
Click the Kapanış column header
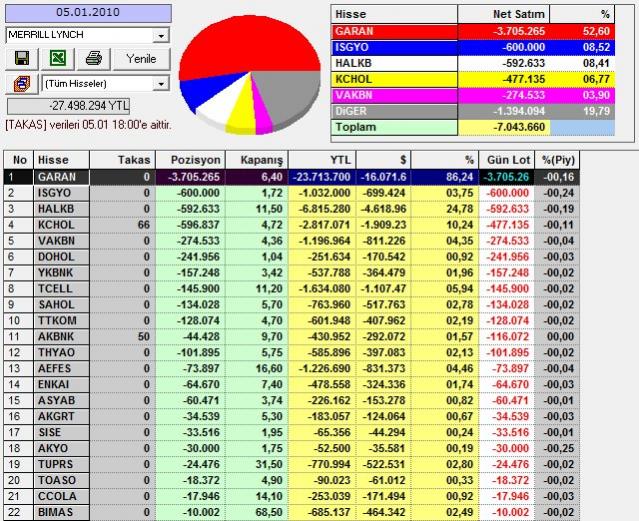point(261,160)
